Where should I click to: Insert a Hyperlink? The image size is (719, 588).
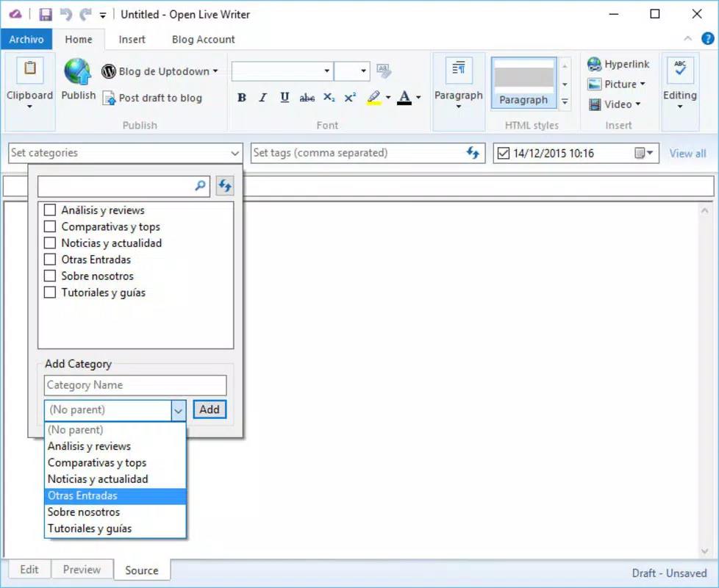(x=618, y=64)
